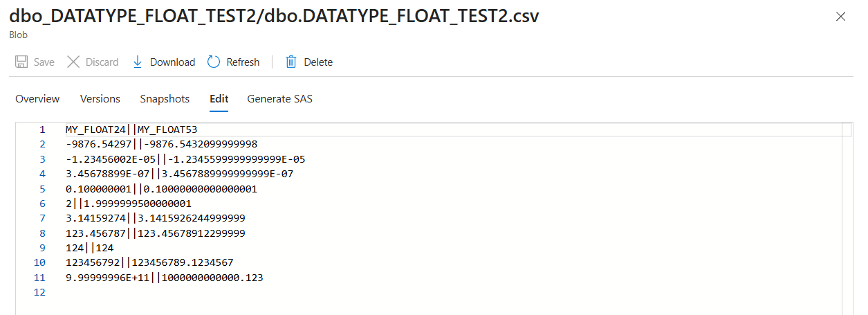Click the Download button label
This screenshot has height=315, width=868.
click(172, 62)
